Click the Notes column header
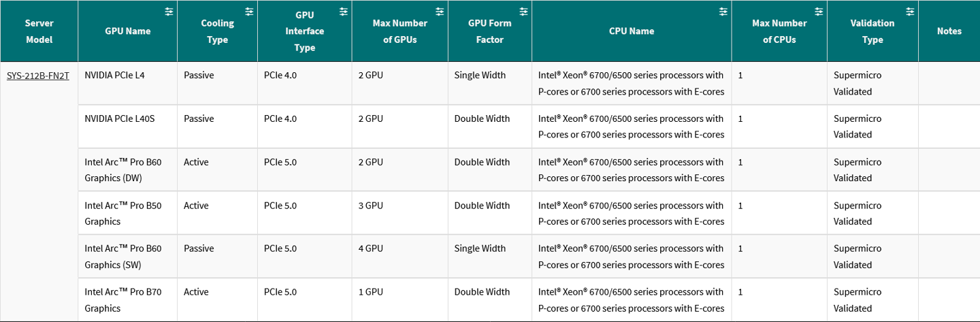This screenshot has width=980, height=322. click(949, 31)
